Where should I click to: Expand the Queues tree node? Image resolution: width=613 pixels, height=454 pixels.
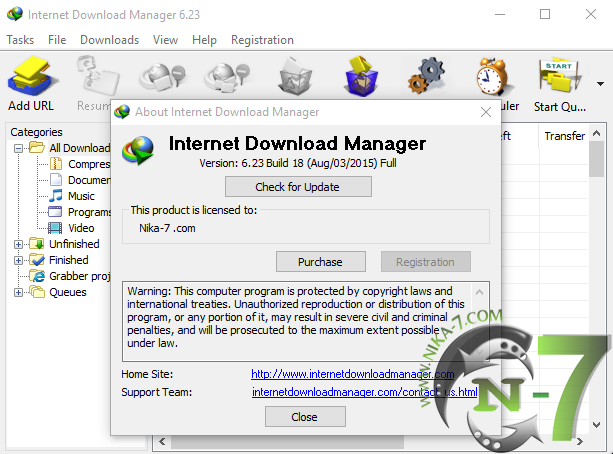coord(18,292)
